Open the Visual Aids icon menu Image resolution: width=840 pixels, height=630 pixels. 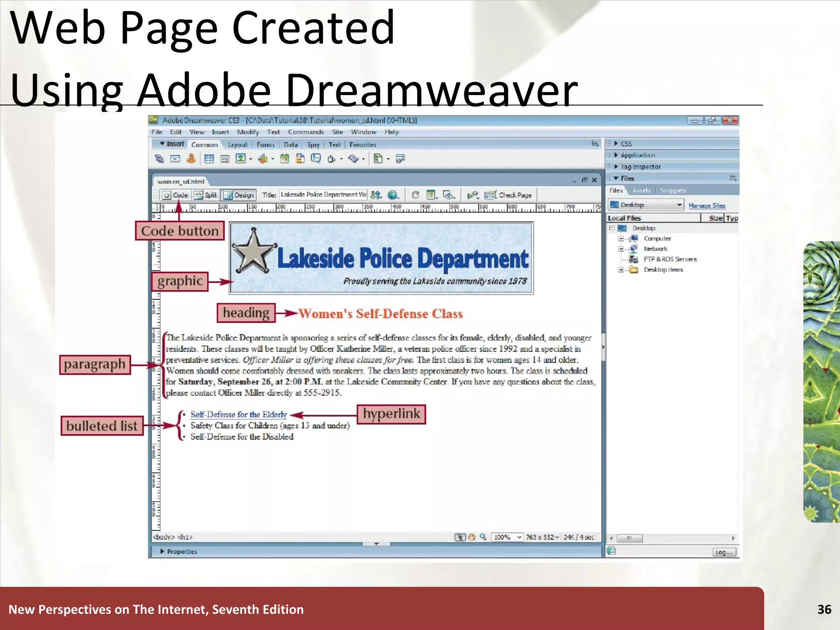(x=449, y=195)
